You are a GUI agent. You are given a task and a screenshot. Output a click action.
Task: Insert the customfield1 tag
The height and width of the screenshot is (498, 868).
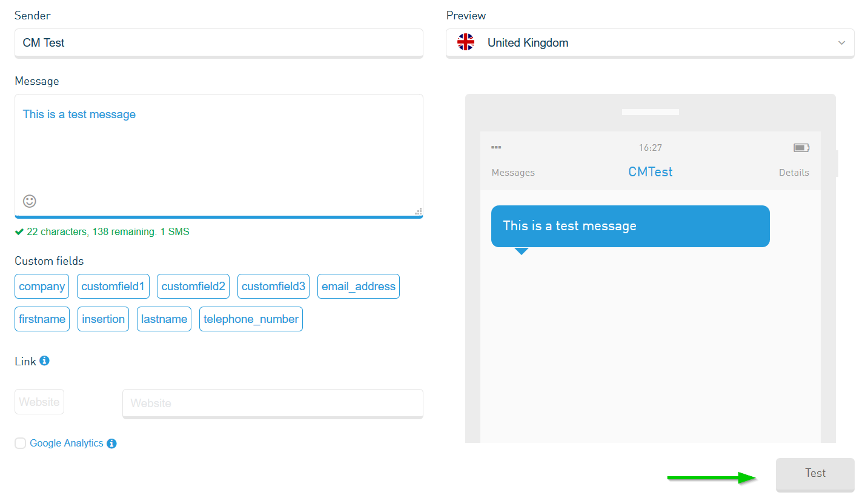coord(113,287)
